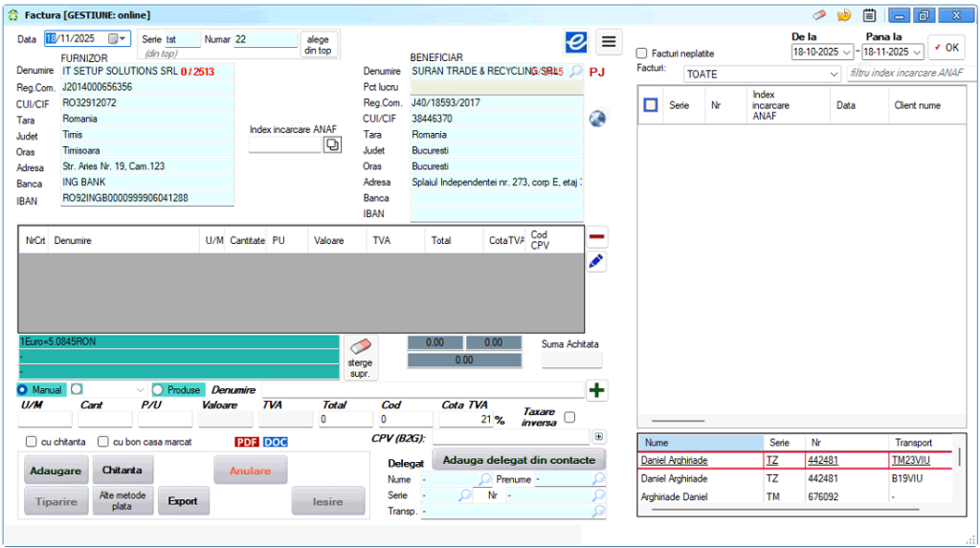Select the Manual radio option
980x548 pixels.
pos(23,390)
